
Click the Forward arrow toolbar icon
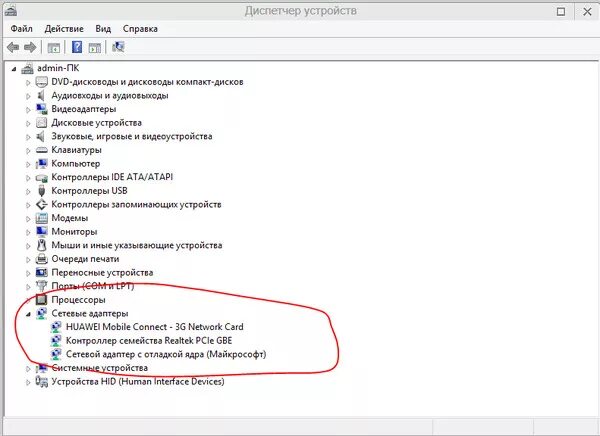30,47
